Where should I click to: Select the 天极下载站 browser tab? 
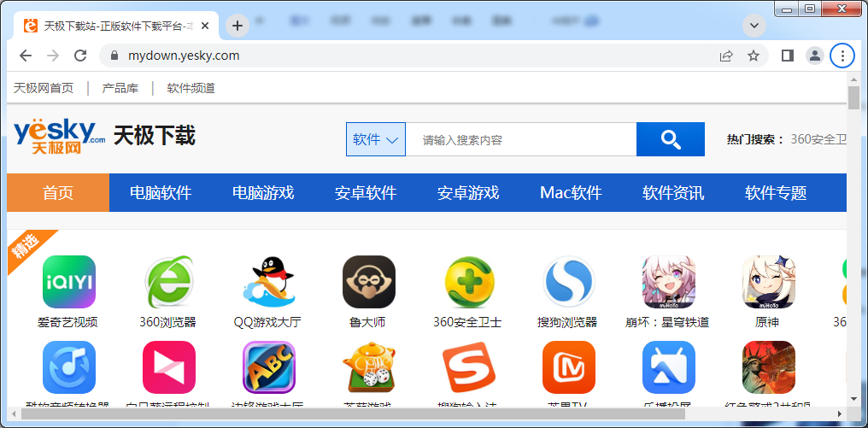tap(116, 26)
